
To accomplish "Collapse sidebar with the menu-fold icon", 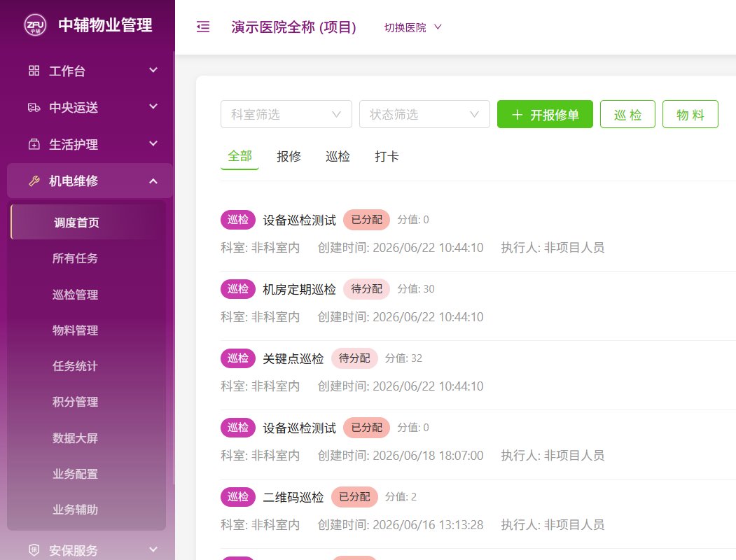I will [x=203, y=27].
